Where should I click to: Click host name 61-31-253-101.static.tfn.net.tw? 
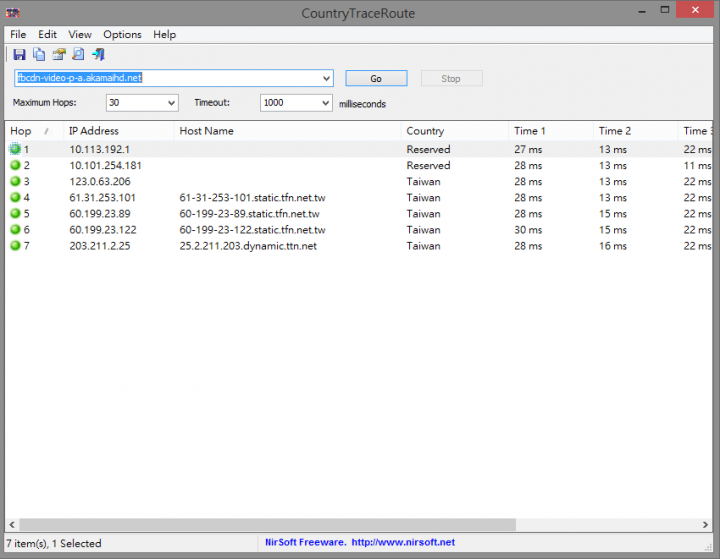click(x=252, y=198)
